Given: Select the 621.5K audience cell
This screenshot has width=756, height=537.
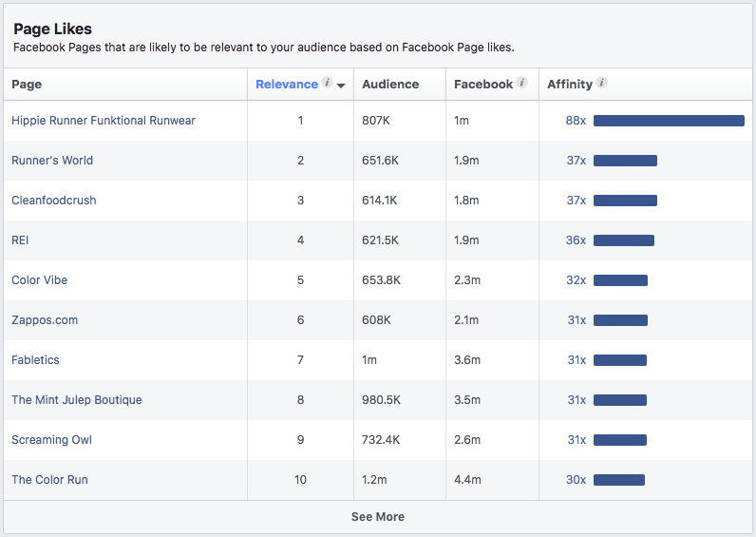Looking at the screenshot, I should (380, 240).
